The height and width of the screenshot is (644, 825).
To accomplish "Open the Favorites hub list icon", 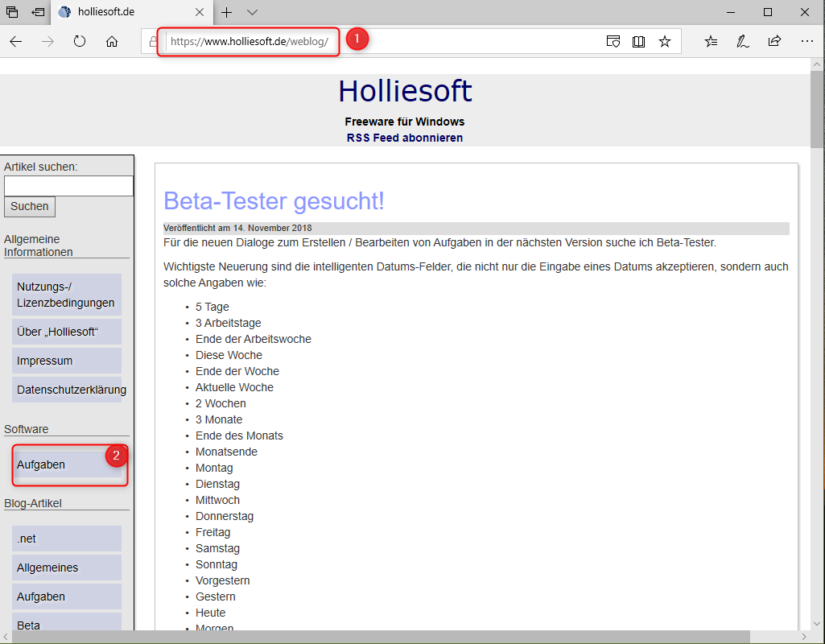I will (x=711, y=42).
